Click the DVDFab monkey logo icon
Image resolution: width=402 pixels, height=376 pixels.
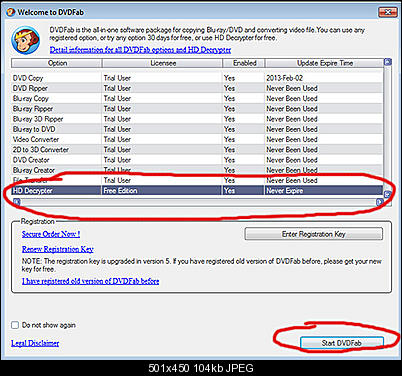point(25,40)
